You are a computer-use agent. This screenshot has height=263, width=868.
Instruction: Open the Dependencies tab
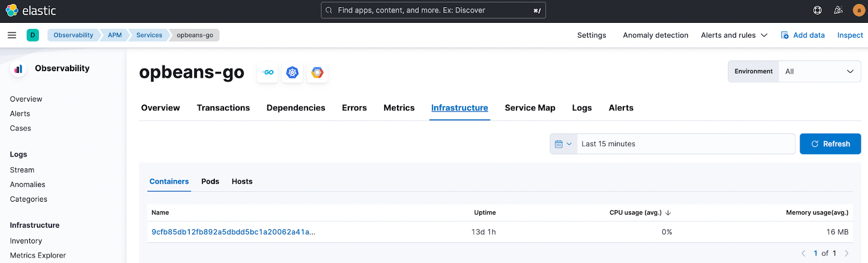296,108
